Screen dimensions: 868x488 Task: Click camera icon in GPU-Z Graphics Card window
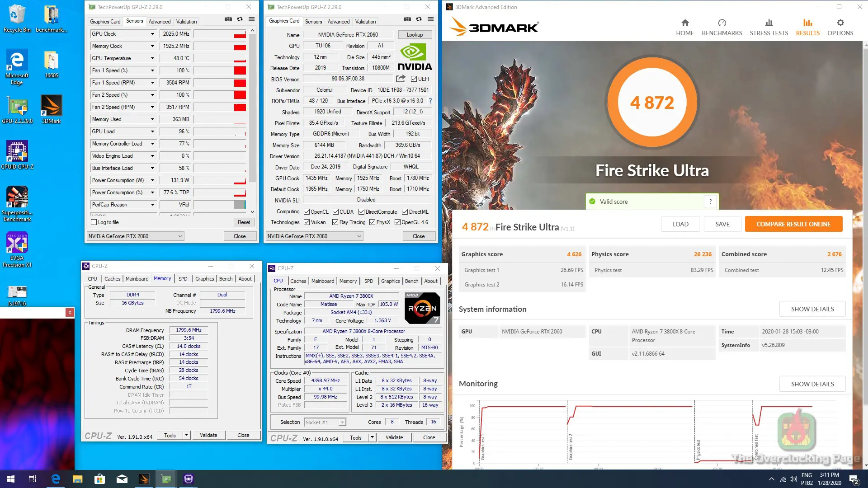pos(407,19)
